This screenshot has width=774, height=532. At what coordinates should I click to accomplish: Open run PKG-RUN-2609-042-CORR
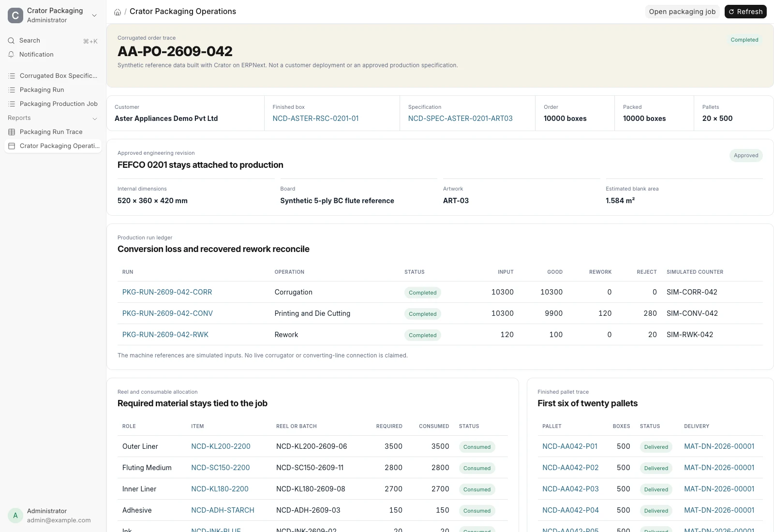(167, 292)
